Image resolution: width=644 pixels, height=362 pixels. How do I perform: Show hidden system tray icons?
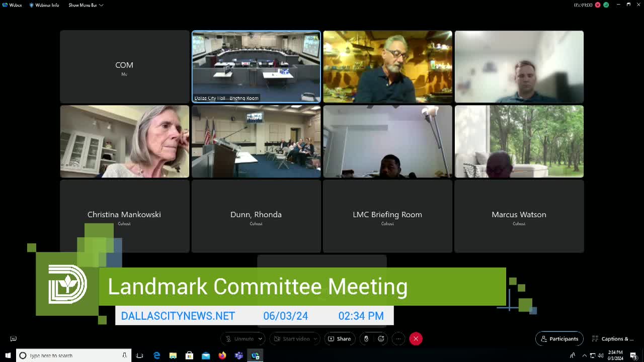click(x=584, y=355)
